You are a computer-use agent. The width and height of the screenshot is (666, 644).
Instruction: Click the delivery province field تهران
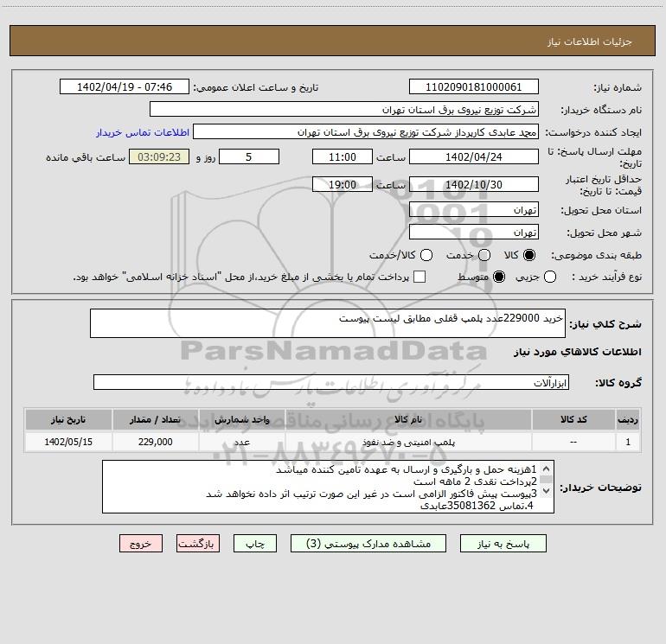[474, 210]
